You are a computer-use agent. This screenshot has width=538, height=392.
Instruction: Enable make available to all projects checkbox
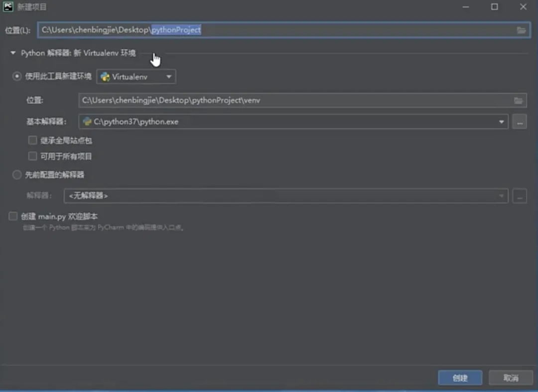tap(32, 156)
